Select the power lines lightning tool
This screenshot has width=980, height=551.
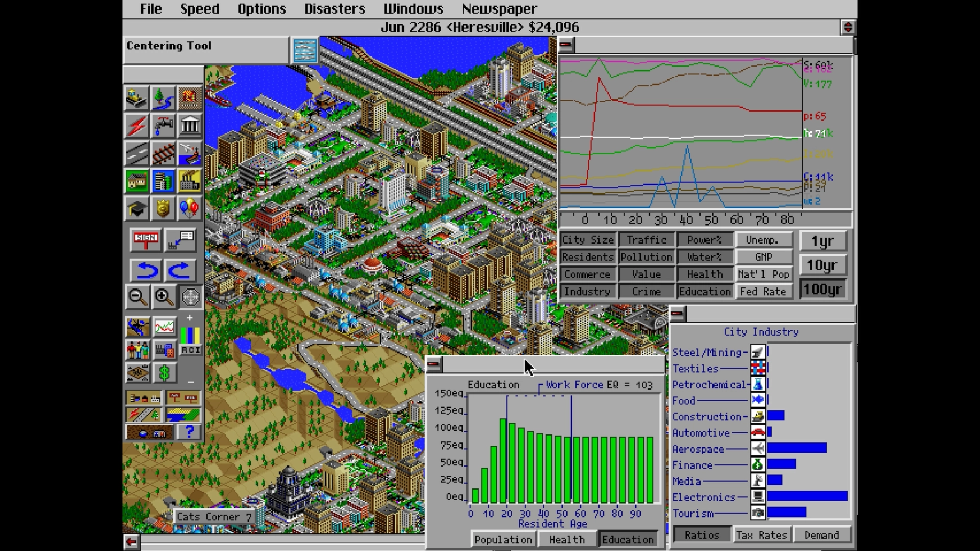[x=136, y=126]
